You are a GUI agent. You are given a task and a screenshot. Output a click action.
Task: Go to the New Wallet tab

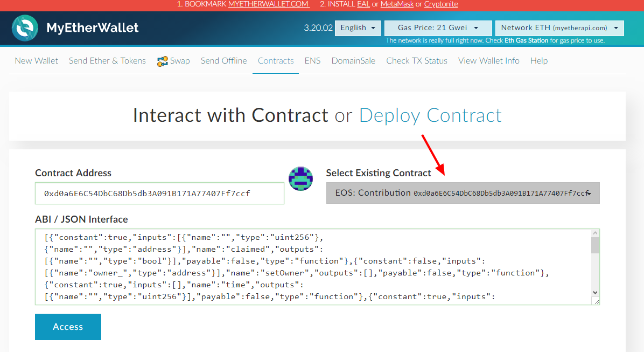click(36, 61)
